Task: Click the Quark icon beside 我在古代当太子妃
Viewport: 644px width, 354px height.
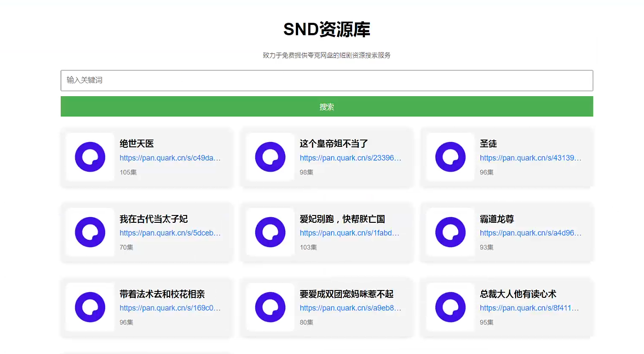Action: point(90,232)
